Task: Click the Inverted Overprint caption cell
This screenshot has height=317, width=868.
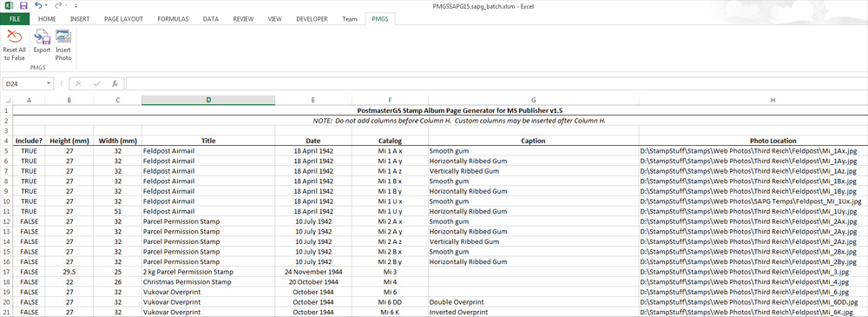Action: click(534, 313)
